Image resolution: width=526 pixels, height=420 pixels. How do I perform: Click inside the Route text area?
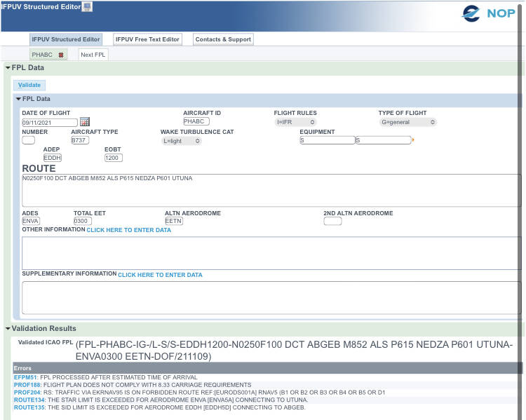(271, 191)
